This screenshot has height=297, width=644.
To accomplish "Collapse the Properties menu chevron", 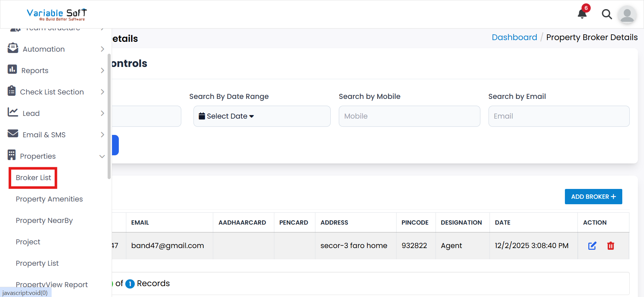I will coord(102,156).
